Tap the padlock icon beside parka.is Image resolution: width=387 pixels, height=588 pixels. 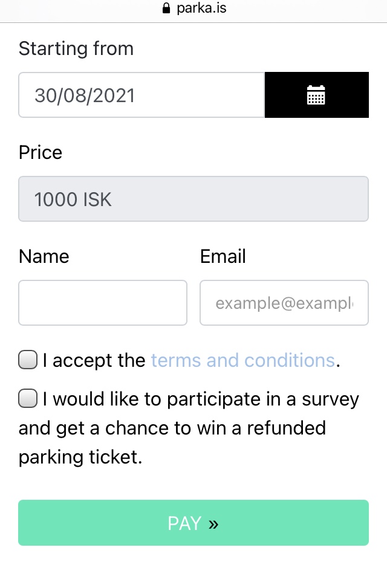click(x=166, y=9)
